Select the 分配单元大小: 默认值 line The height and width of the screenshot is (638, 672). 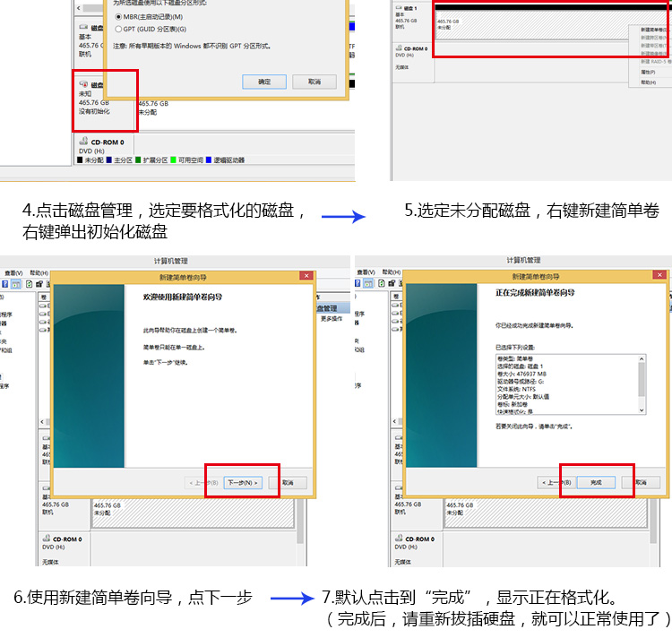[x=523, y=397]
